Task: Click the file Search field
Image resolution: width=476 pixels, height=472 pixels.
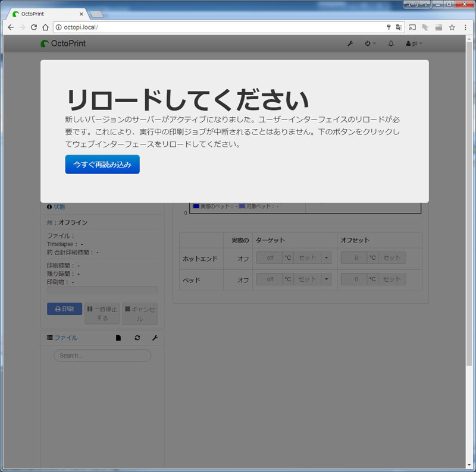Action: coord(102,355)
